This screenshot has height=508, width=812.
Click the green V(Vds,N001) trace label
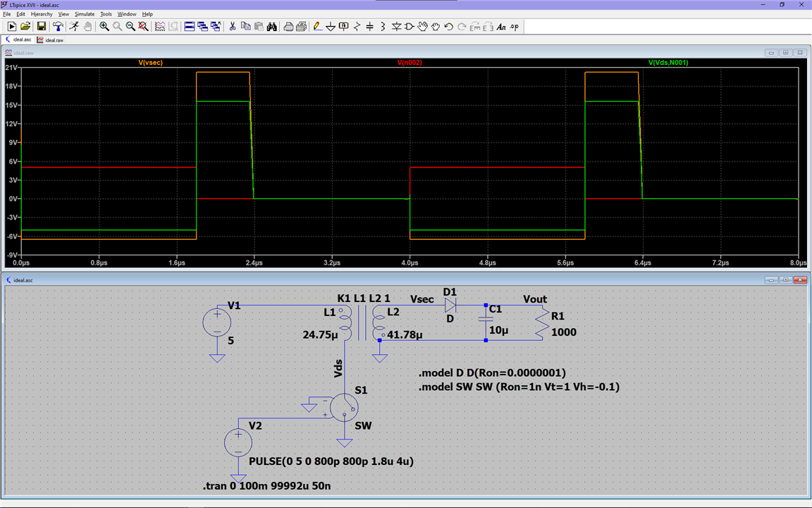pos(668,63)
